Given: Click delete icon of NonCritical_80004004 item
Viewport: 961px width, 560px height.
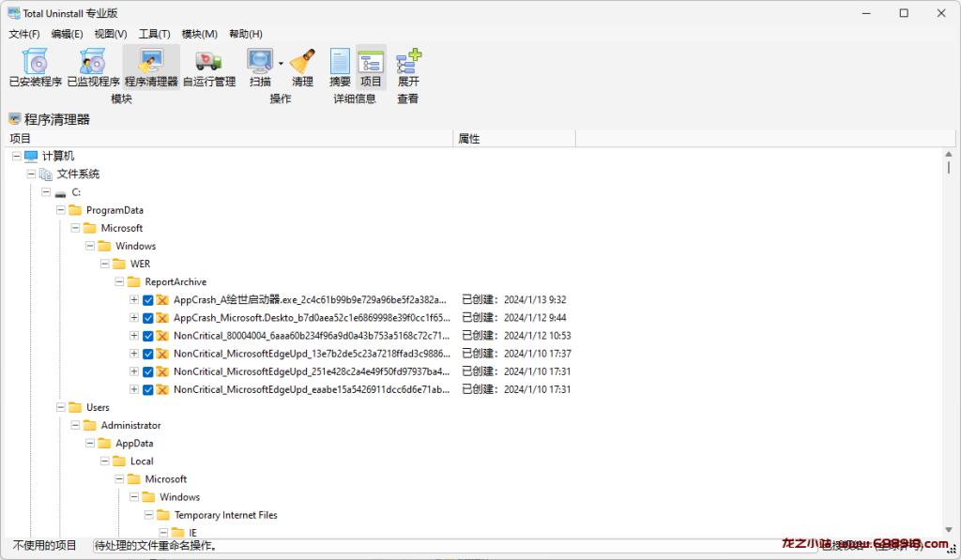Looking at the screenshot, I should pos(162,336).
